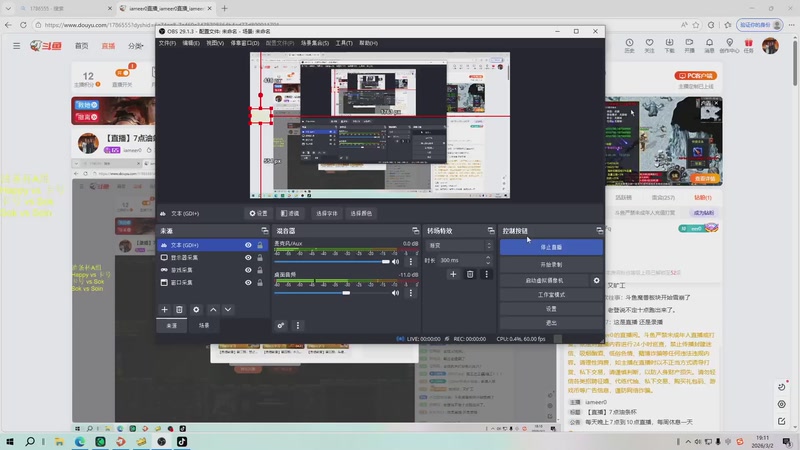This screenshot has height=450, width=800.
Task: Pop out the 控制按钮 dock panel
Action: (599, 231)
